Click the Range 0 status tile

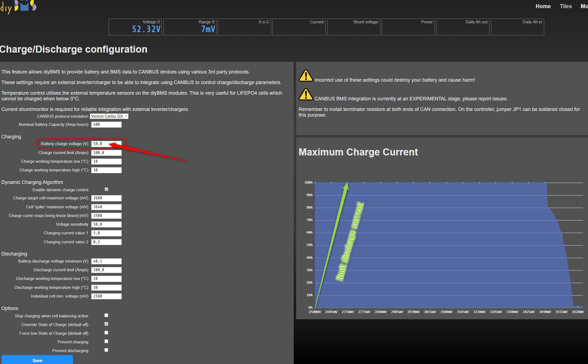[x=190, y=27]
